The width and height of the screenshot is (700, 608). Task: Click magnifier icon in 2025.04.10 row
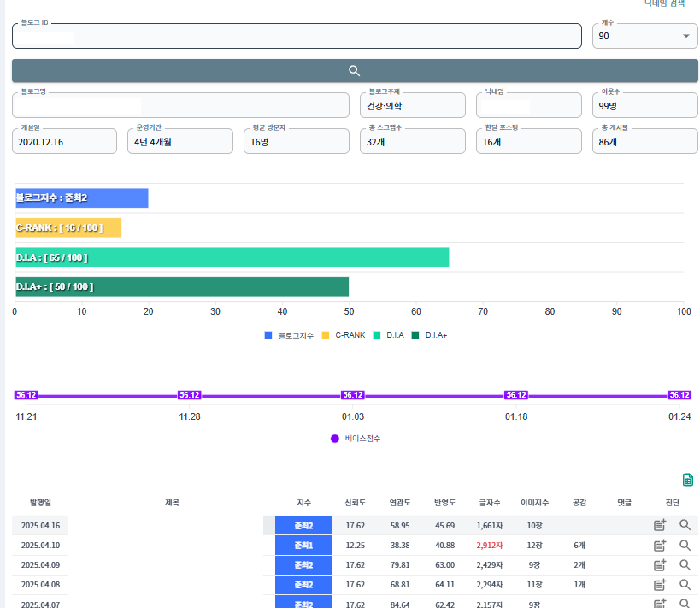tap(685, 545)
